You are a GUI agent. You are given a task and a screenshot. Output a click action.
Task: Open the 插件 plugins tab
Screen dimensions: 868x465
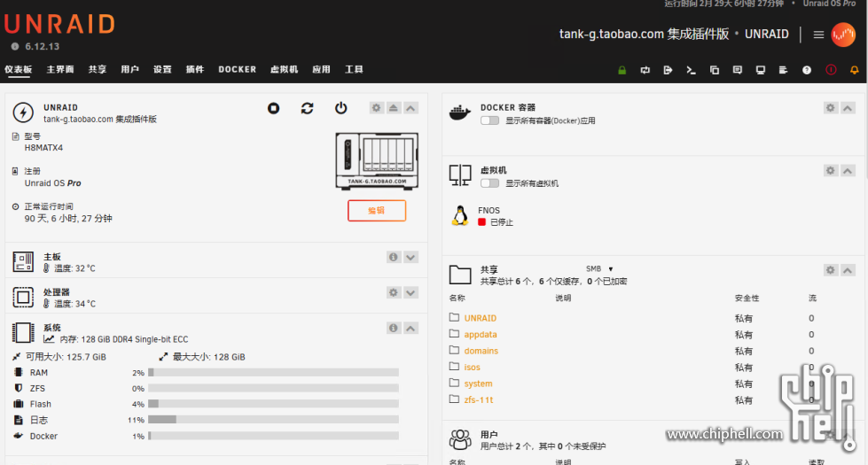195,69
